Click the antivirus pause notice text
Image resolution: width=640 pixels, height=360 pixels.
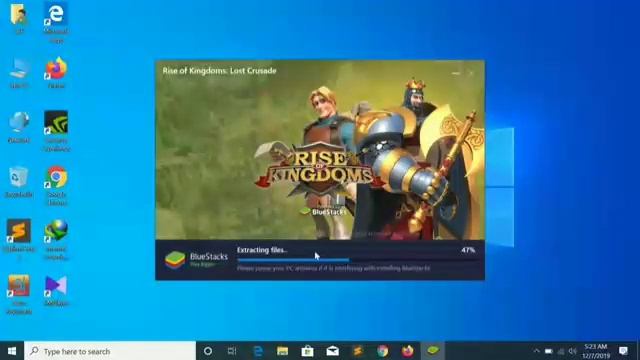click(333, 268)
